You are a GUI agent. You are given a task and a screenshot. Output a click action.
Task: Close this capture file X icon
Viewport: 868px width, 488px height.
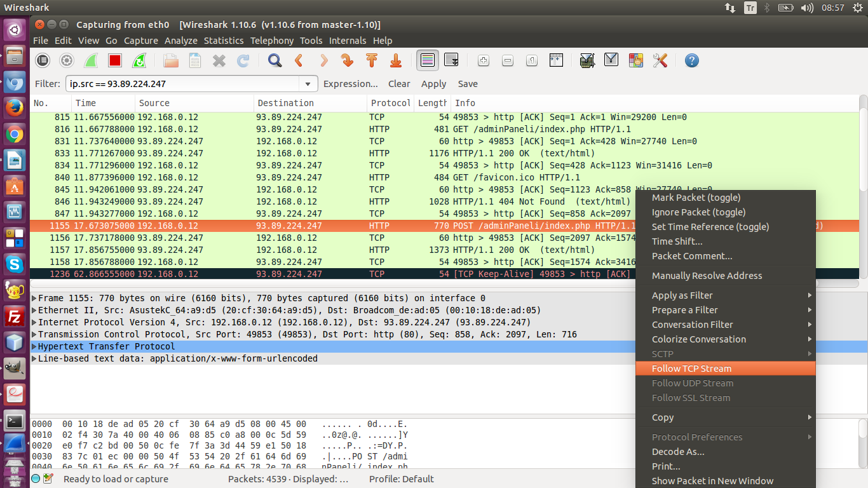pos(219,61)
